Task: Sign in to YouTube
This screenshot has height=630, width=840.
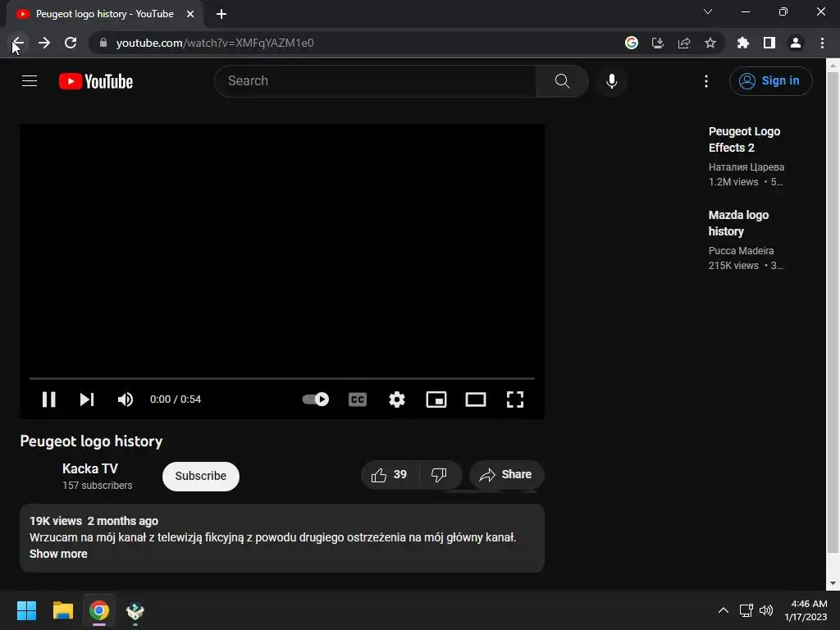Action: (770, 81)
